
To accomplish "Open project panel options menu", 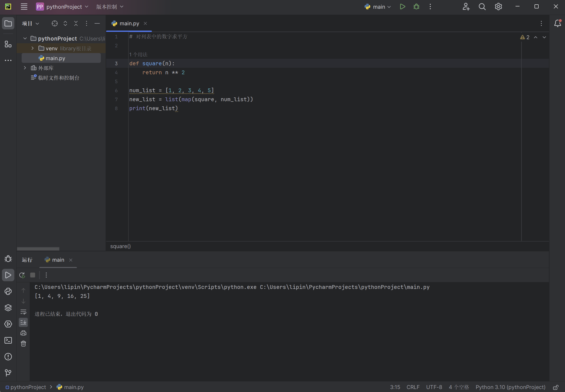I will pyautogui.click(x=87, y=24).
